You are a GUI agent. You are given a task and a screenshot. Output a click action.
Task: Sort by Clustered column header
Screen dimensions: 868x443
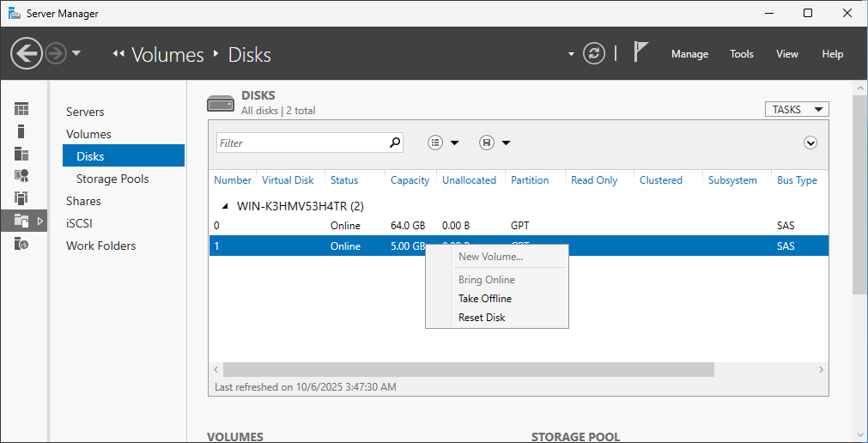tap(661, 180)
